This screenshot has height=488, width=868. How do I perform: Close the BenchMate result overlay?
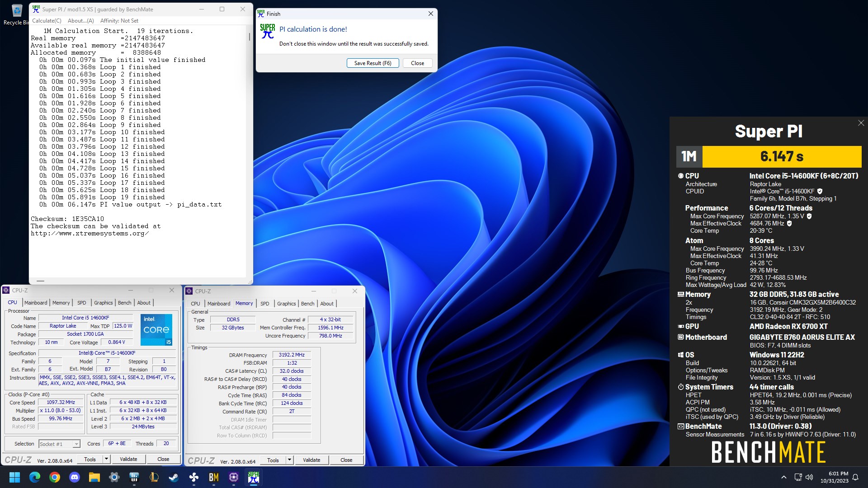[861, 123]
